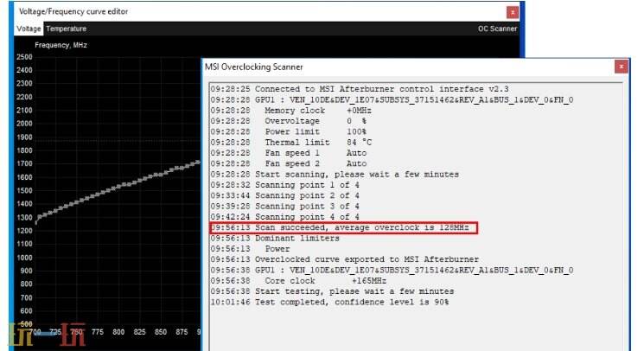
Task: Click the OC Scanner button
Action: pyautogui.click(x=497, y=29)
